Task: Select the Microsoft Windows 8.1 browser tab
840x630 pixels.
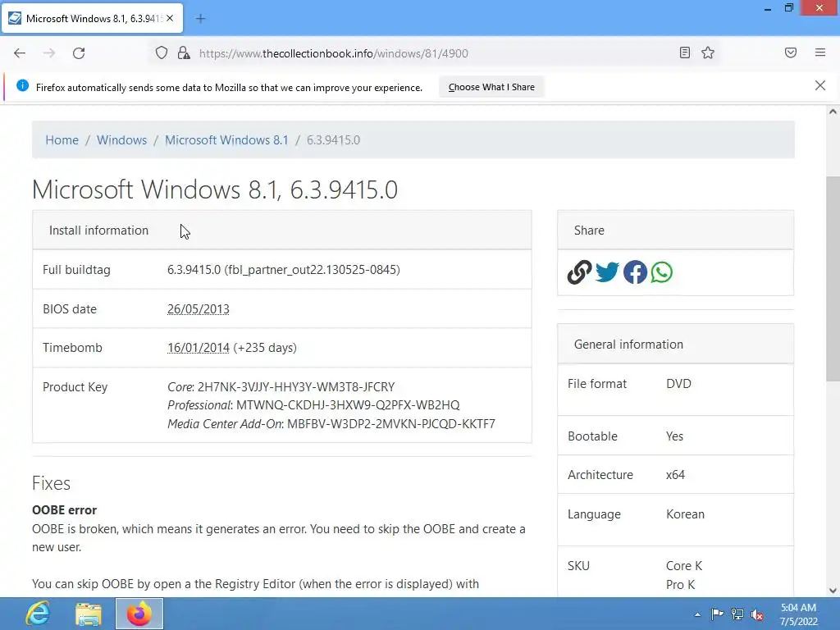Action: pos(92,19)
